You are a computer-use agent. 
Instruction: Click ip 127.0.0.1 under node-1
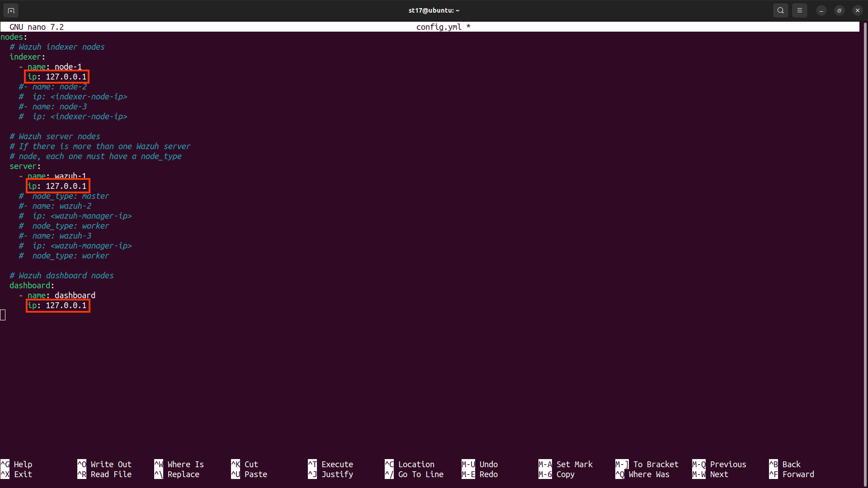pos(57,77)
